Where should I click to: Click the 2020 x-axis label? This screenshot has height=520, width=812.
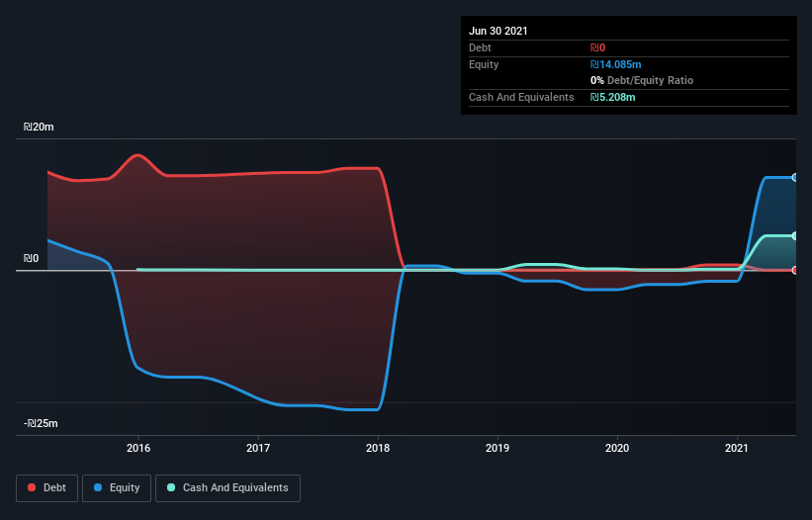(617, 448)
